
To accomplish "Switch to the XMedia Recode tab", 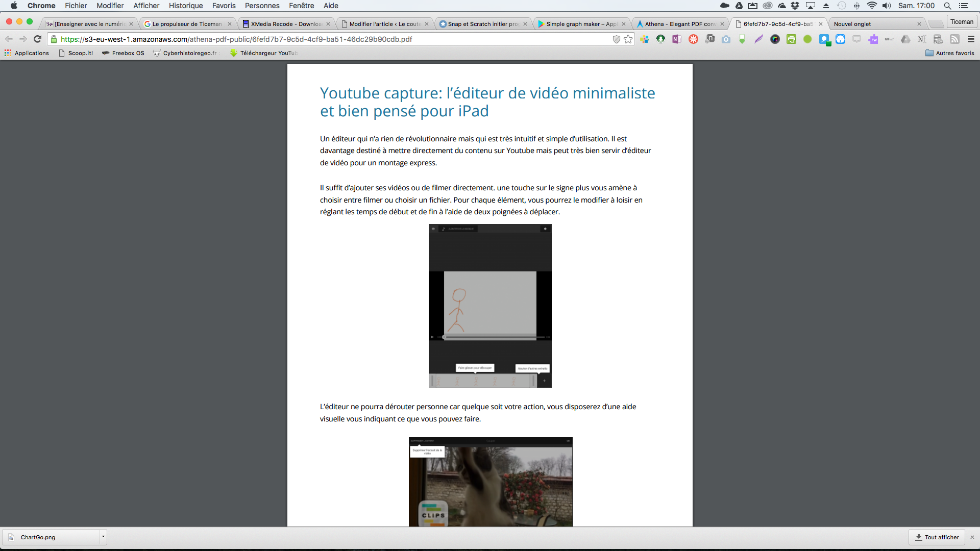I will point(286,24).
